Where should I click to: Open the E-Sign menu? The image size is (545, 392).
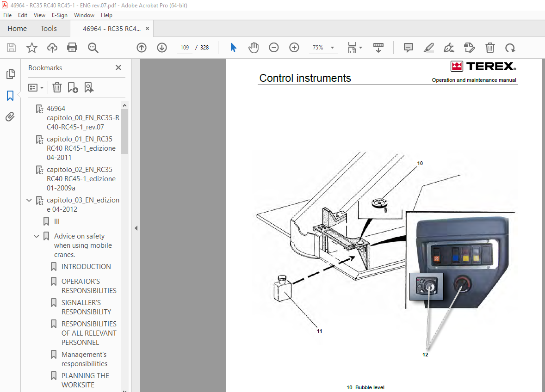click(59, 15)
